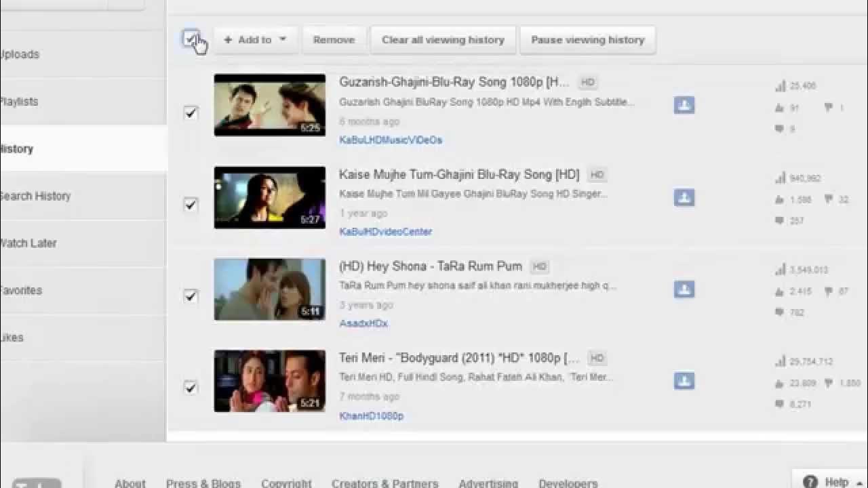Click thumbs-down icon on Teri Meri row
Viewport: 868px width, 488px height.
click(829, 383)
